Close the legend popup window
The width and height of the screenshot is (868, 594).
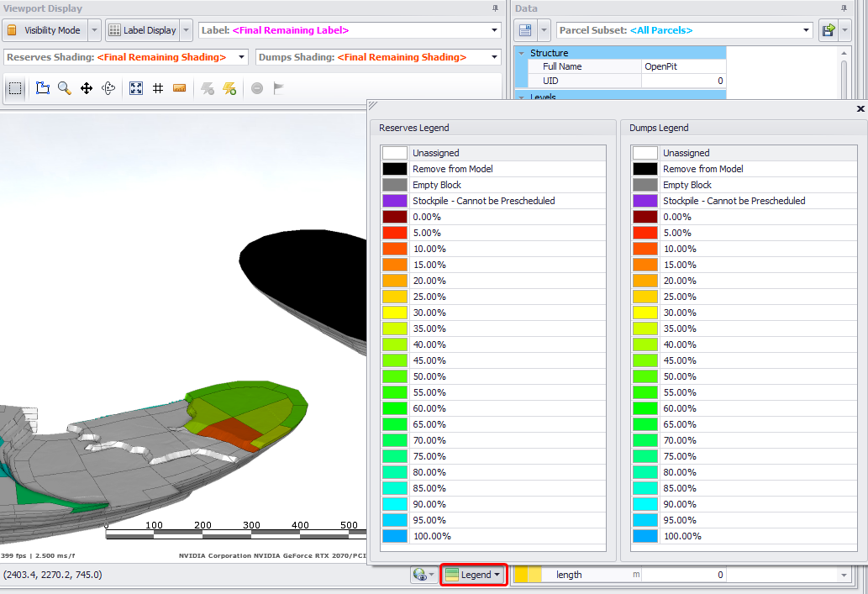click(860, 109)
